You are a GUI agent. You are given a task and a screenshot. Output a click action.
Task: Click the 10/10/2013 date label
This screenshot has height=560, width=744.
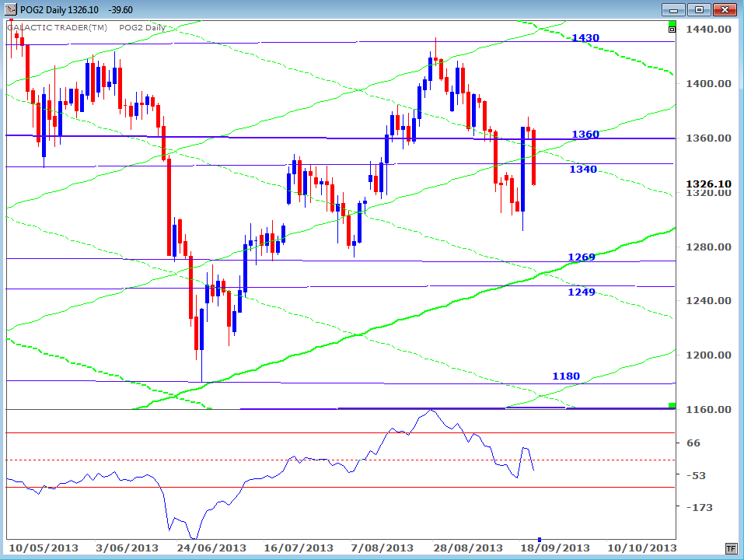coord(642,548)
